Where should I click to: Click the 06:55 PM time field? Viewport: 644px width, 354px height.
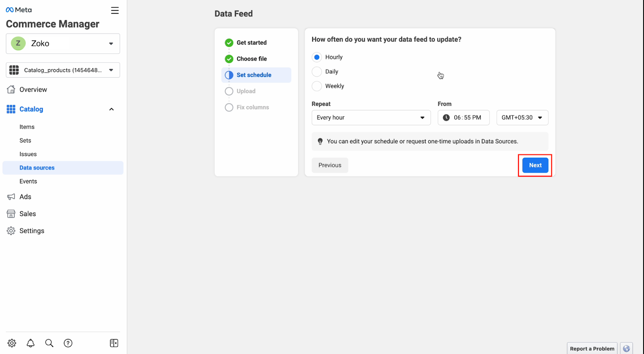pos(464,117)
